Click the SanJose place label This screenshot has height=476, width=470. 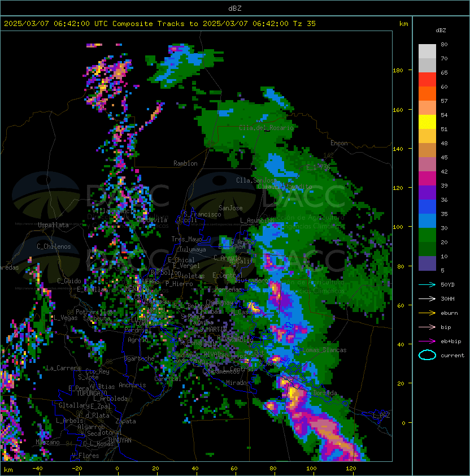point(230,208)
